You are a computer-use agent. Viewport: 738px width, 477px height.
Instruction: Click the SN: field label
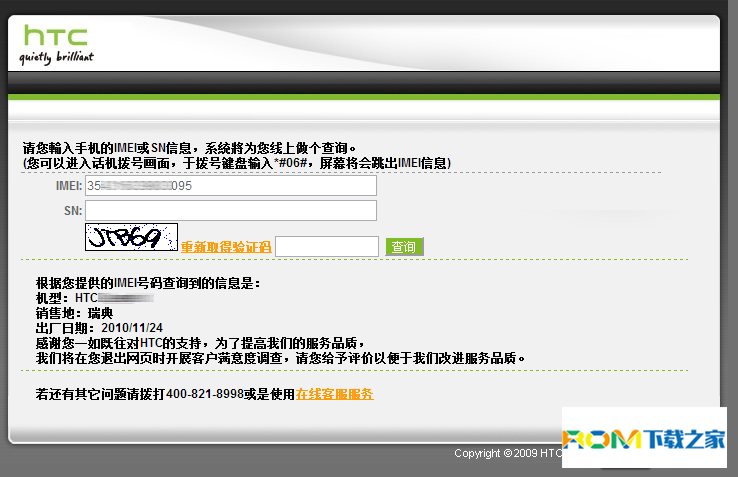pos(73,210)
